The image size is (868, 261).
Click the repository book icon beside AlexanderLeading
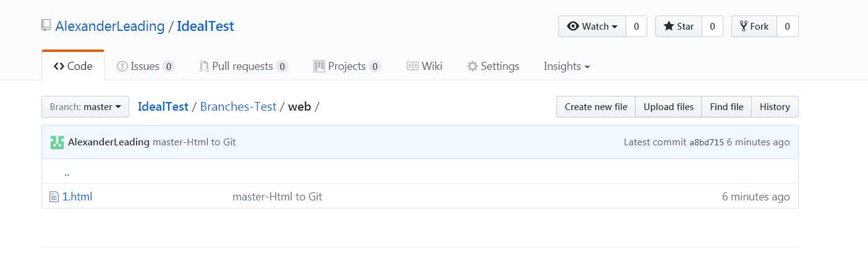pos(46,26)
